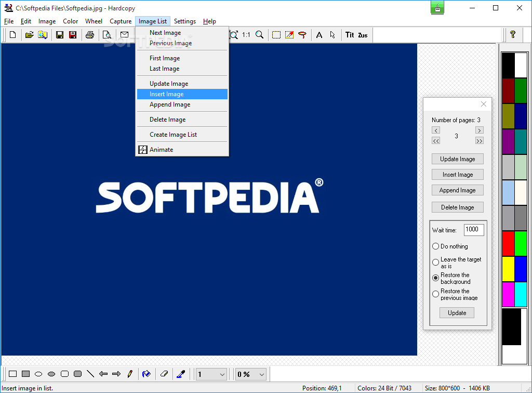
Task: Click the Insert Image panel button
Action: 457,175
